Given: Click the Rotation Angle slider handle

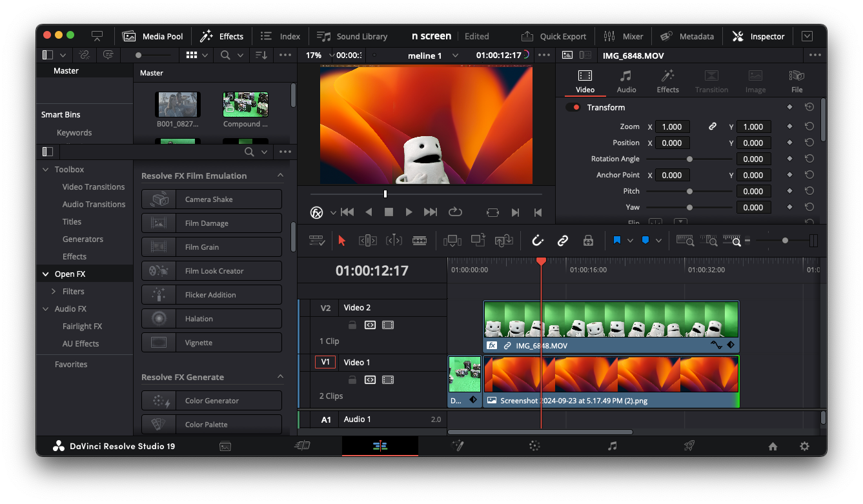Looking at the screenshot, I should pyautogui.click(x=689, y=159).
